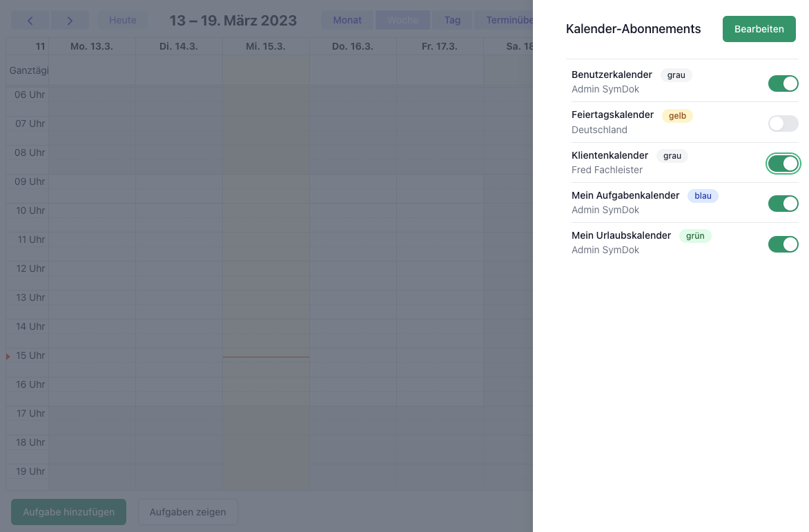809x532 pixels.
Task: Click the Deutschland text under Feiertagskalender
Action: tap(600, 130)
